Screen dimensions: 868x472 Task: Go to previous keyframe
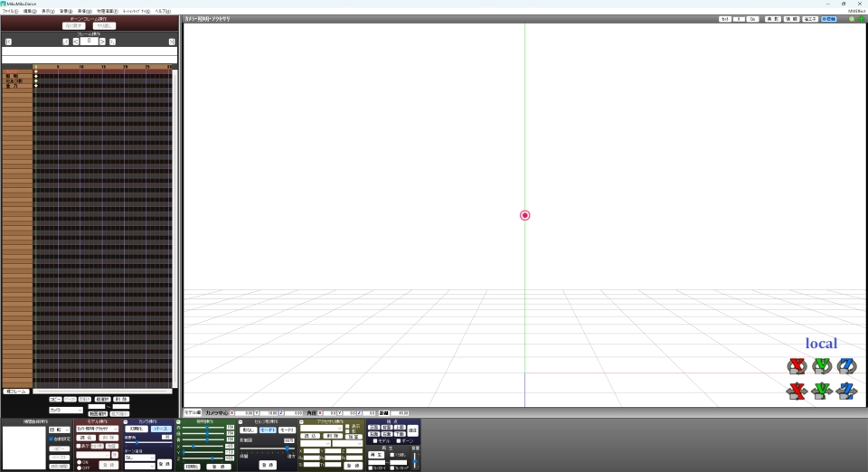coord(65,42)
